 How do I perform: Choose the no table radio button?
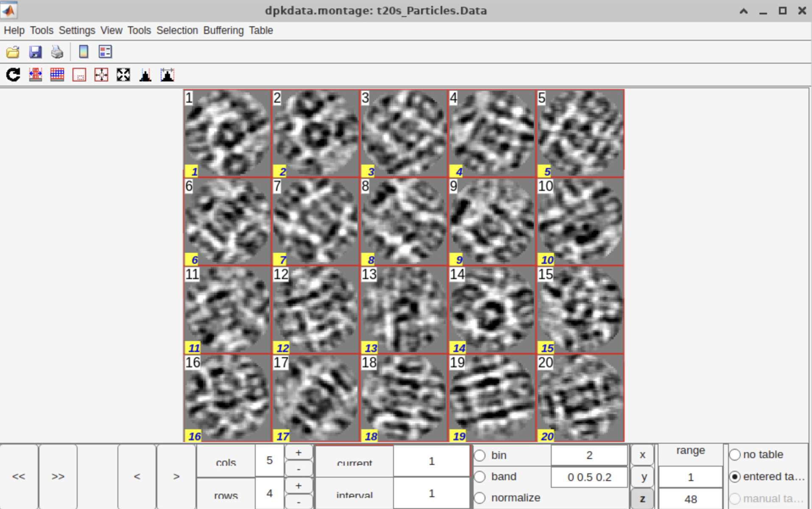(735, 455)
